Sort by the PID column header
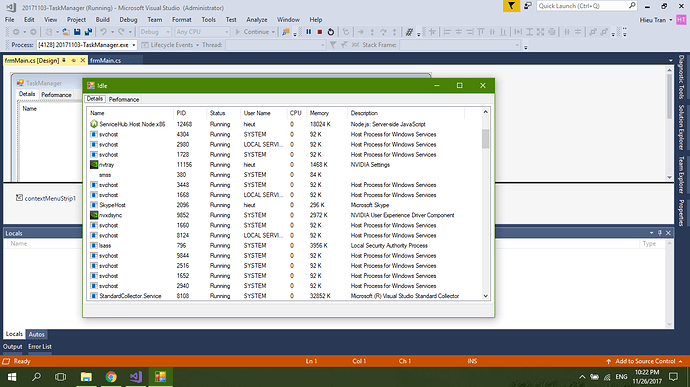The height and width of the screenshot is (387, 690). coord(190,113)
